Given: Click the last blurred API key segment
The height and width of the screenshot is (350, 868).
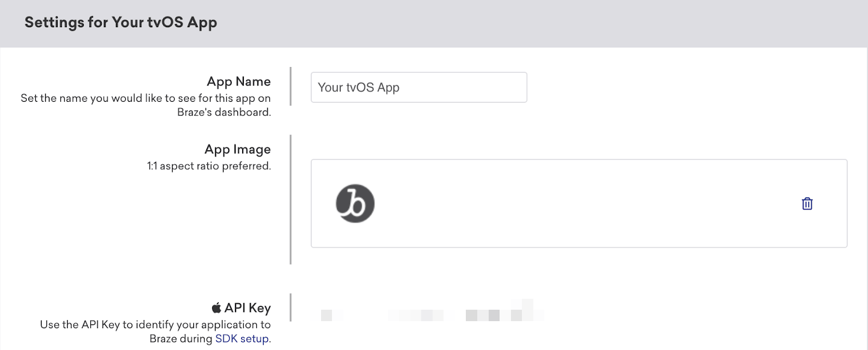Looking at the screenshot, I should pos(505,311).
